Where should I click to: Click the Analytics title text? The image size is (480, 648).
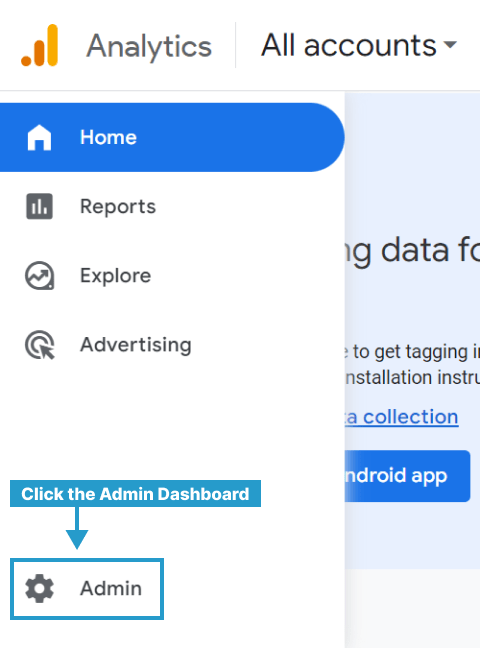[149, 46]
